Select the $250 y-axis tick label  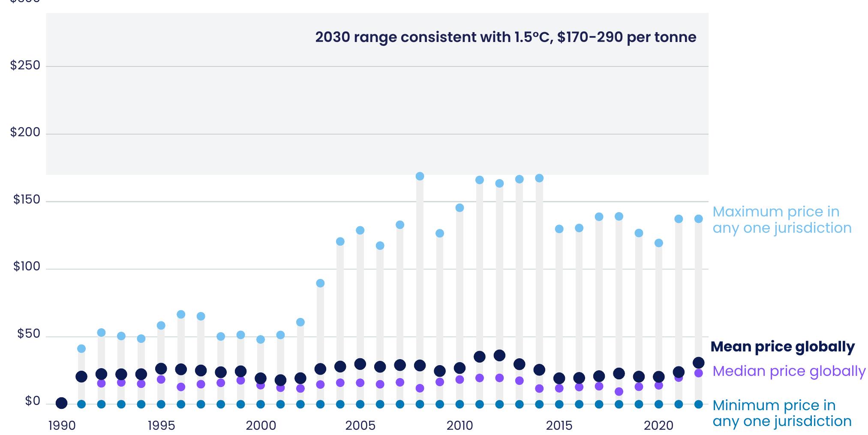(25, 66)
